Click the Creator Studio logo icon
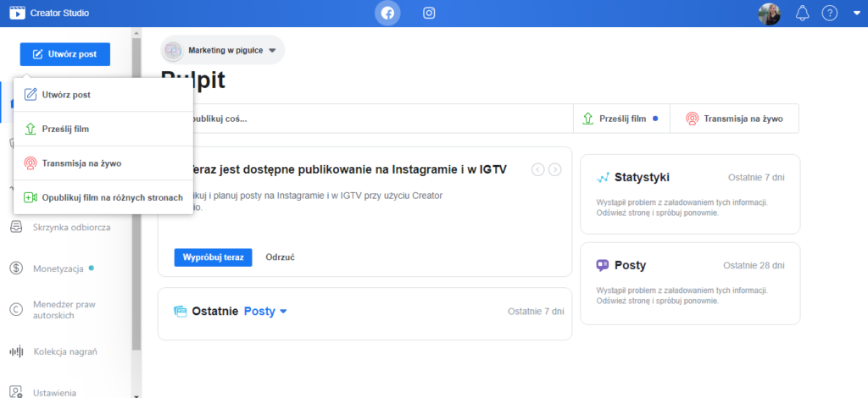The image size is (868, 398). point(18,13)
